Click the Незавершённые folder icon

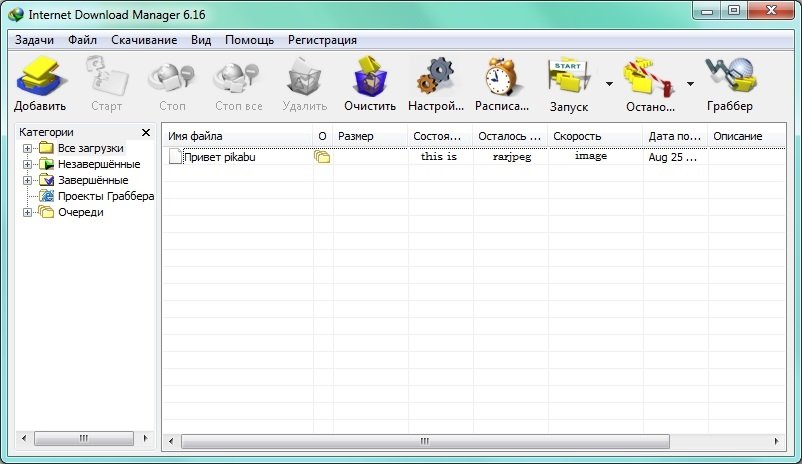coord(47,164)
